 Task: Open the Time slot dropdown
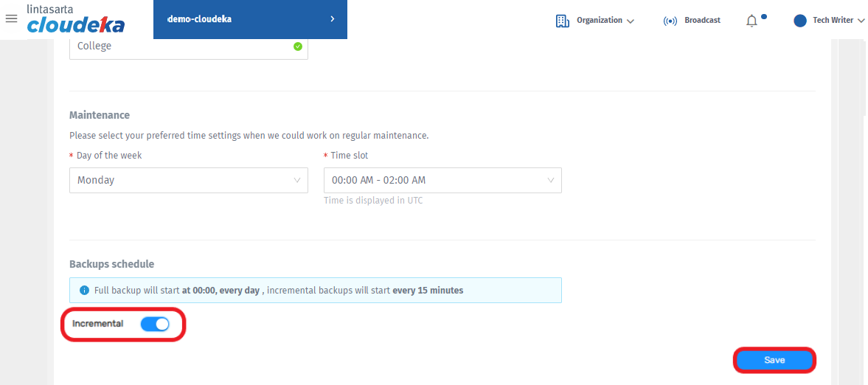(442, 180)
